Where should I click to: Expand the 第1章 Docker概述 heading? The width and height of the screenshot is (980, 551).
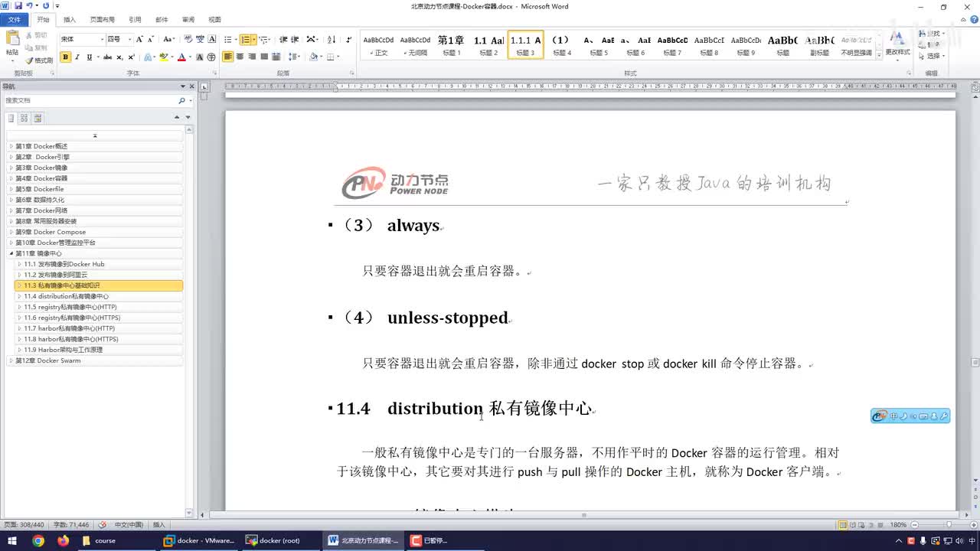11,146
